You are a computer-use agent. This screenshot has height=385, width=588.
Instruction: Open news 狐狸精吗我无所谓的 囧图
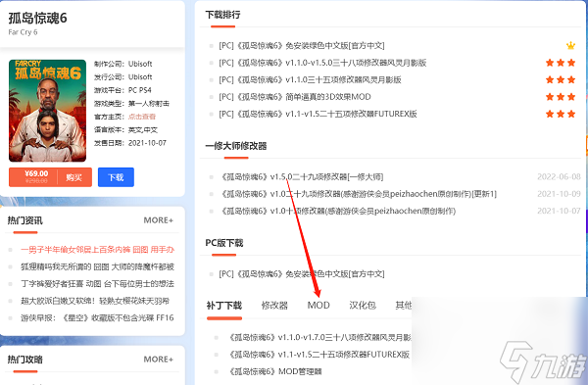(x=97, y=266)
